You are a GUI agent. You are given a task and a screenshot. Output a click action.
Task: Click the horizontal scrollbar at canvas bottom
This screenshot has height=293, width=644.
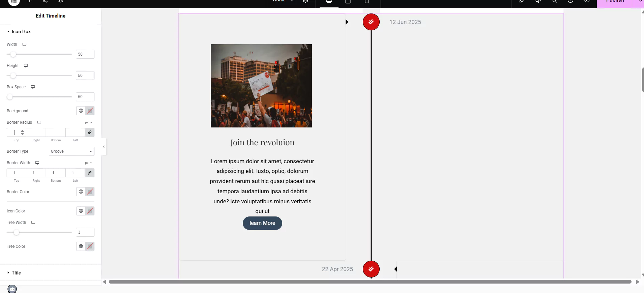pos(370,282)
